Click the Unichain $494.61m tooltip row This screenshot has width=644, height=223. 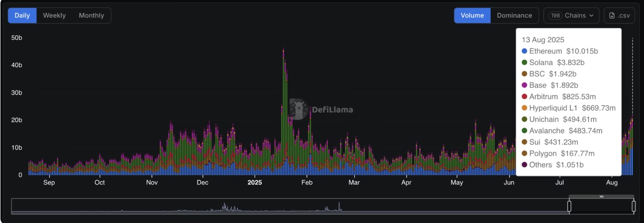point(559,119)
